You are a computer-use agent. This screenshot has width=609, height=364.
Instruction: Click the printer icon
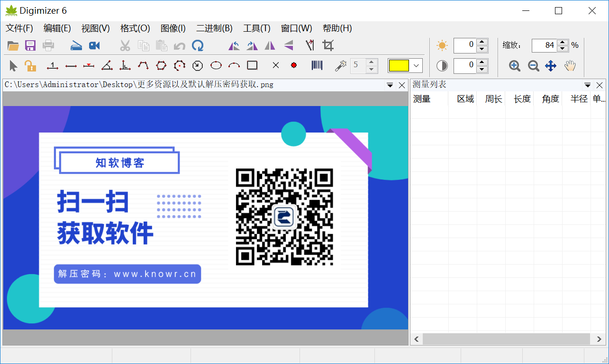[48, 45]
